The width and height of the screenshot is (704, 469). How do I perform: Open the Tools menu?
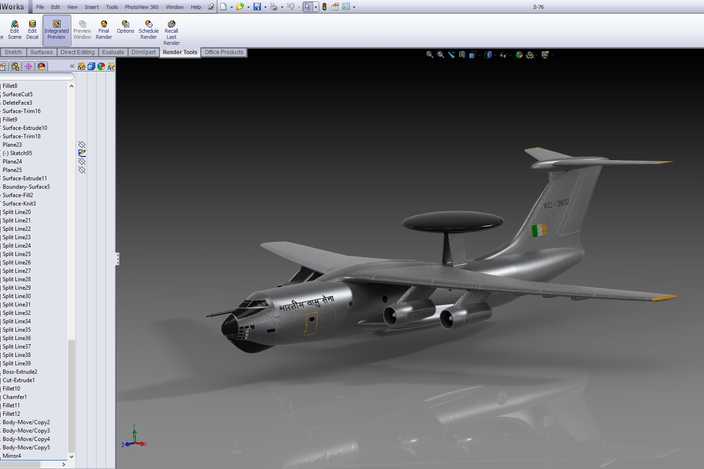112,7
